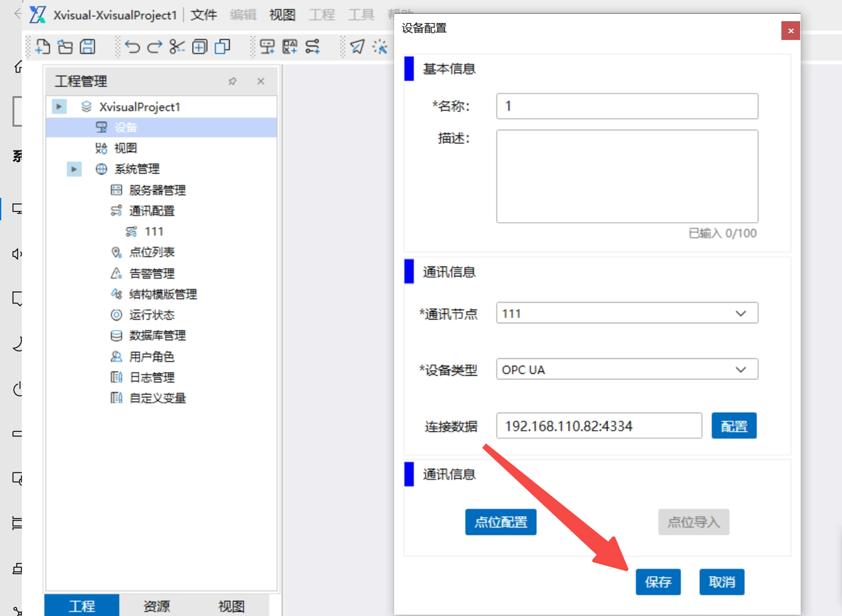The image size is (842, 616).
Task: Collapse the 系统管理 node arrow
Action: [74, 169]
